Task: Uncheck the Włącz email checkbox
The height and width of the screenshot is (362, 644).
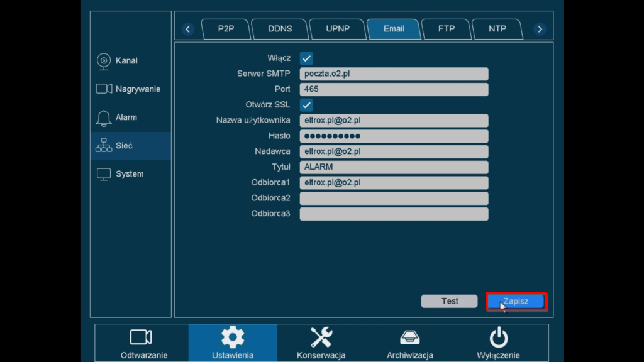Action: click(306, 58)
